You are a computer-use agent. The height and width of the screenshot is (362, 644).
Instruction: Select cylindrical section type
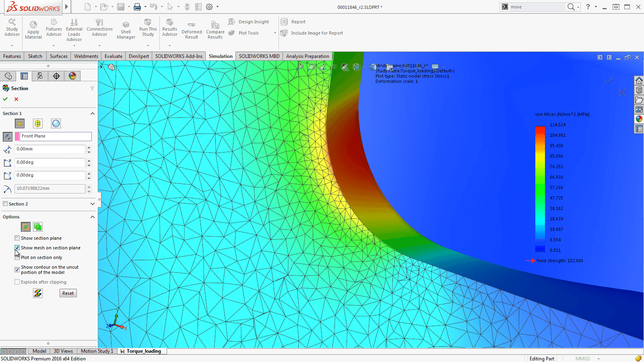[x=38, y=123]
